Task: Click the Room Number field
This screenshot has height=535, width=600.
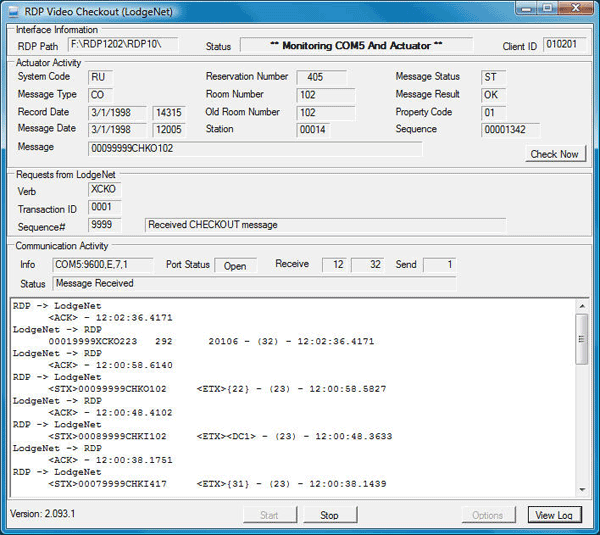Action: coord(326,95)
